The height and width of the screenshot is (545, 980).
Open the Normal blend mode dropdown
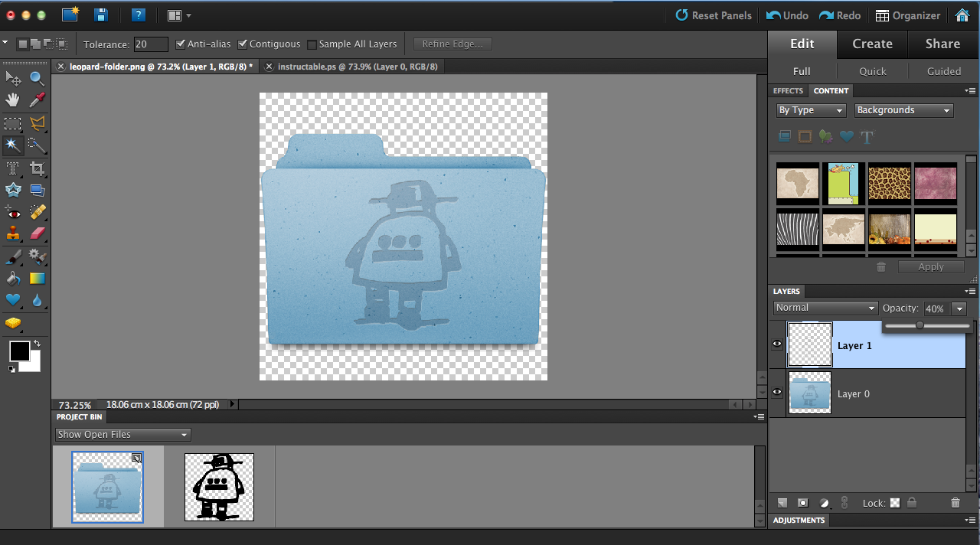(825, 308)
